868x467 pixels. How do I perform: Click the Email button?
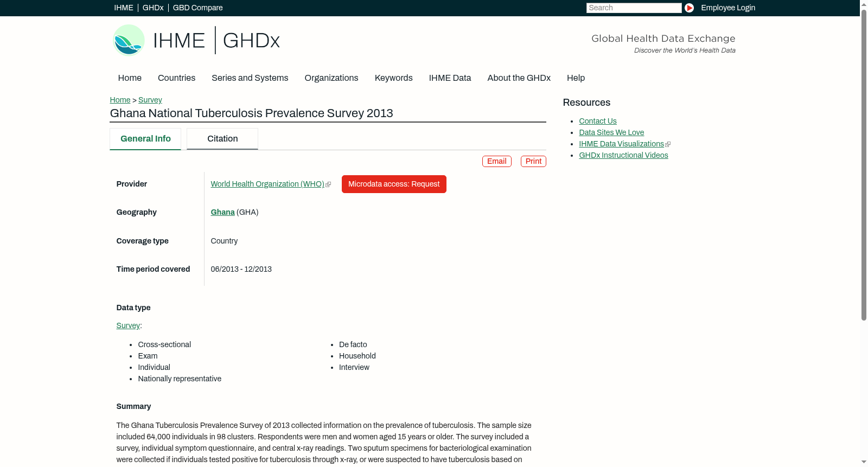pos(497,161)
